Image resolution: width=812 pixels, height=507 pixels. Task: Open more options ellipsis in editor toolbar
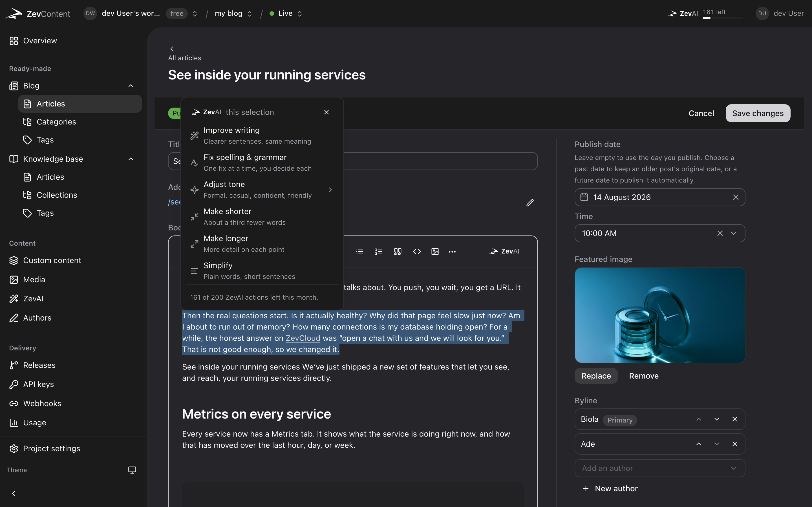coord(452,252)
